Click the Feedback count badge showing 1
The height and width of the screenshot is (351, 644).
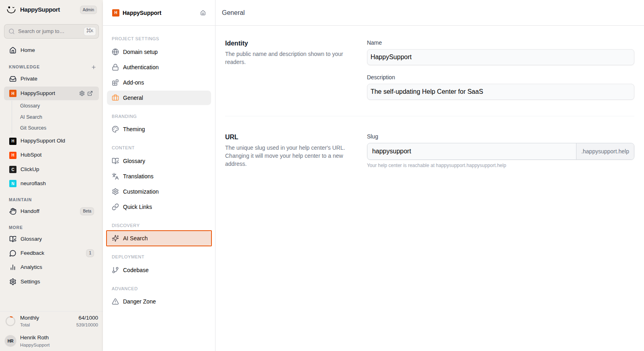90,253
